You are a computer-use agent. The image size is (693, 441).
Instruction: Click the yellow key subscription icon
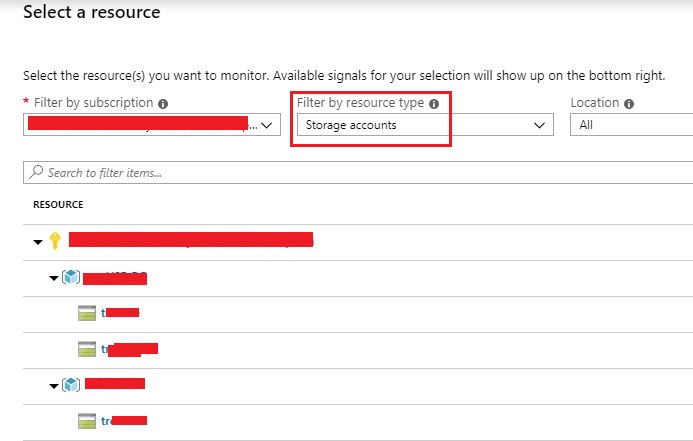pyautogui.click(x=55, y=241)
